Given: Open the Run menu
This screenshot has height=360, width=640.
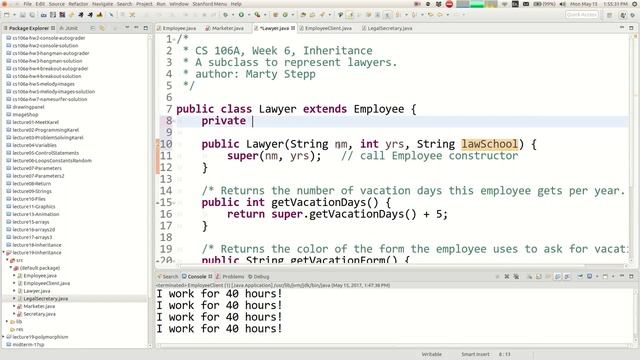Looking at the screenshot, I should tap(161, 4).
